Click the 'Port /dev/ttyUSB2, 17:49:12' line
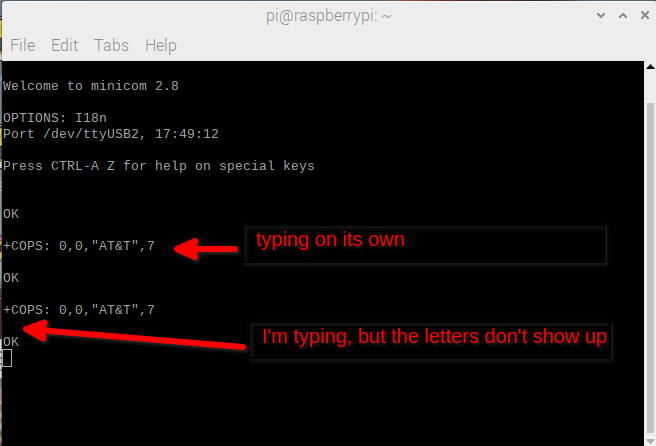The width and height of the screenshot is (656, 446). [x=111, y=134]
